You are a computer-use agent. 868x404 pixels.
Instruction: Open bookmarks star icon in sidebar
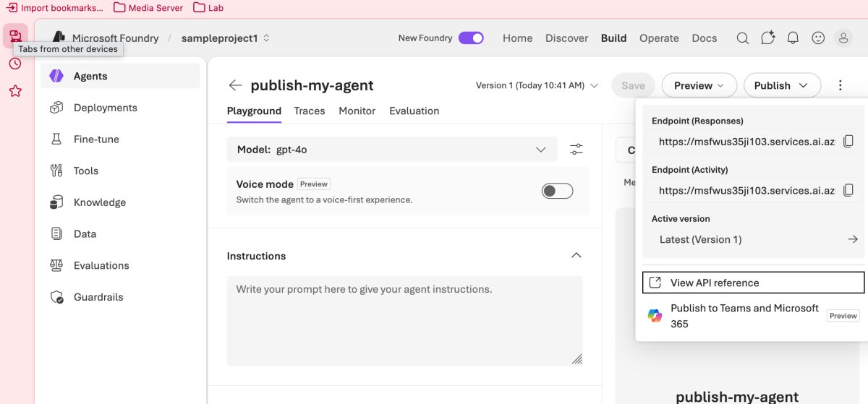tap(15, 91)
